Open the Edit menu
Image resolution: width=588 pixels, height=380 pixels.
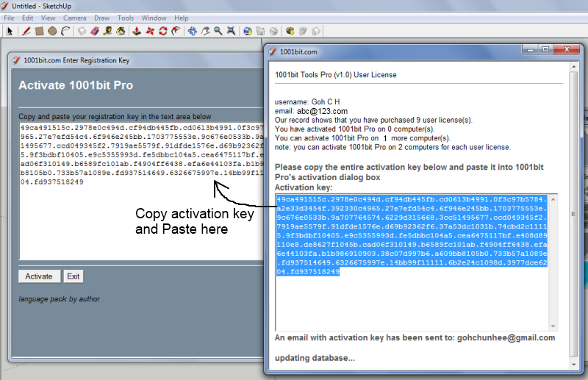point(27,18)
